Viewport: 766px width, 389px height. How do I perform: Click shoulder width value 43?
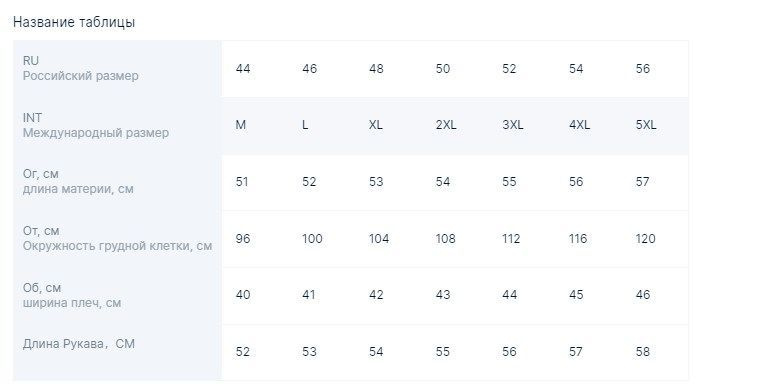[x=443, y=295]
